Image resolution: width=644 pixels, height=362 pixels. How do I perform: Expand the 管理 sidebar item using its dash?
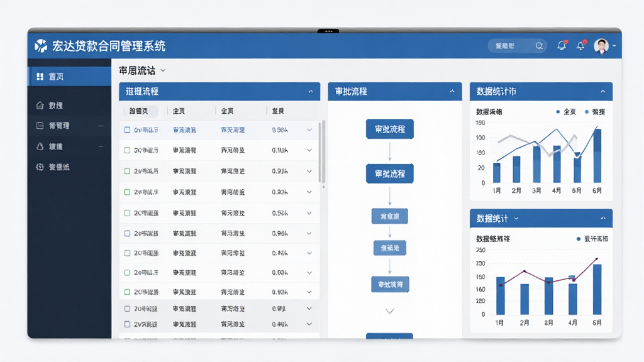coord(101,126)
